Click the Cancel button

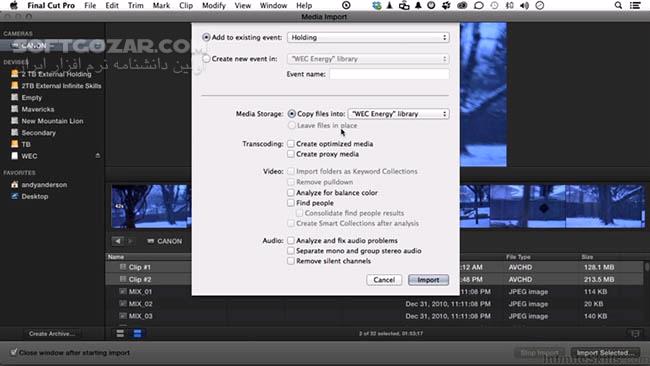(x=384, y=280)
